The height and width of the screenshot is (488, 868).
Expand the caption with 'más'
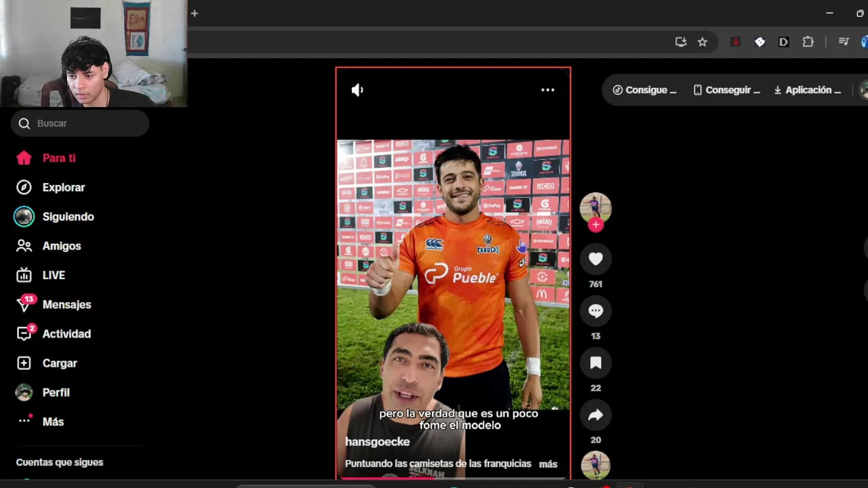548,464
